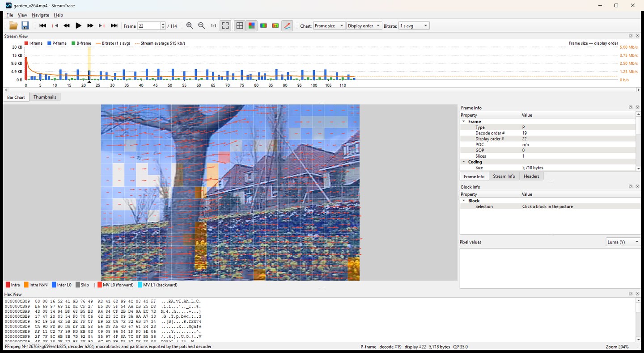Step forward with fast-forward icon
Screen dimensions: 644x353
tap(90, 26)
